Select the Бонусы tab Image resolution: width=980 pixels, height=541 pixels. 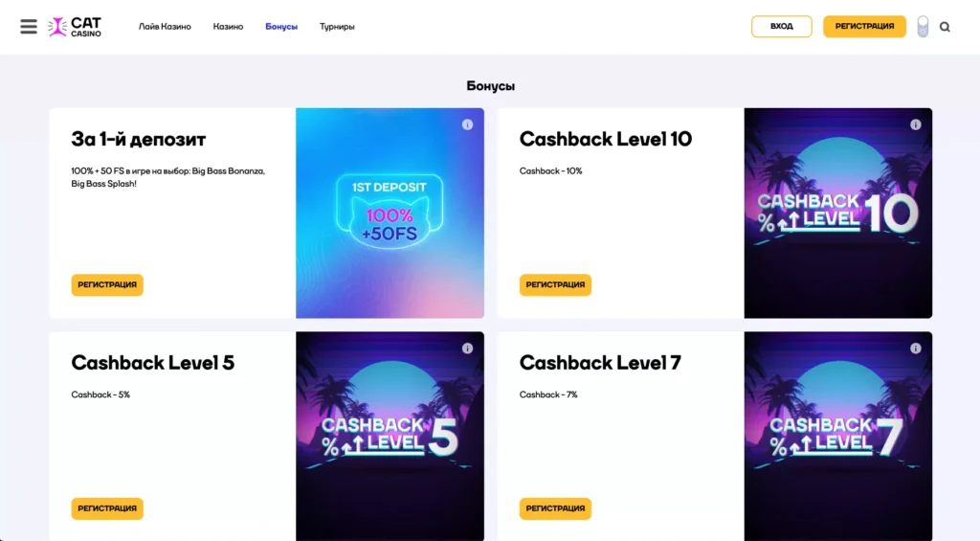click(281, 26)
